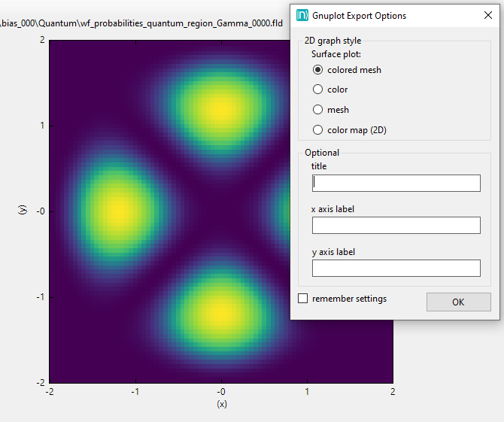Image resolution: width=504 pixels, height=422 pixels.
Task: Switch to color map (2D) style
Action: tap(318, 130)
